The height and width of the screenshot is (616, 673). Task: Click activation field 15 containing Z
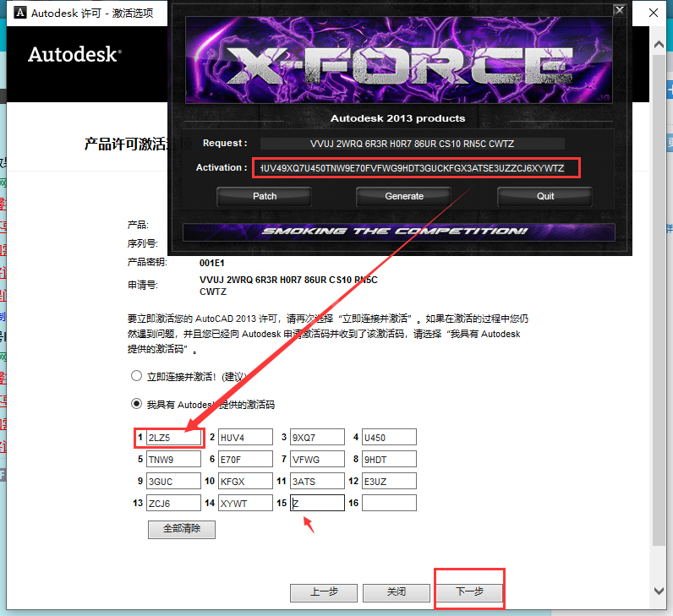tap(317, 503)
